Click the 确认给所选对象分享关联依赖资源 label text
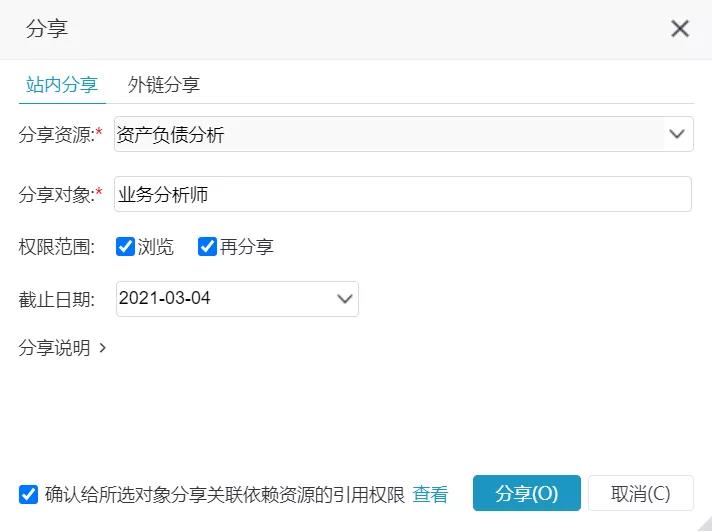The height and width of the screenshot is (532, 712). 225,494
